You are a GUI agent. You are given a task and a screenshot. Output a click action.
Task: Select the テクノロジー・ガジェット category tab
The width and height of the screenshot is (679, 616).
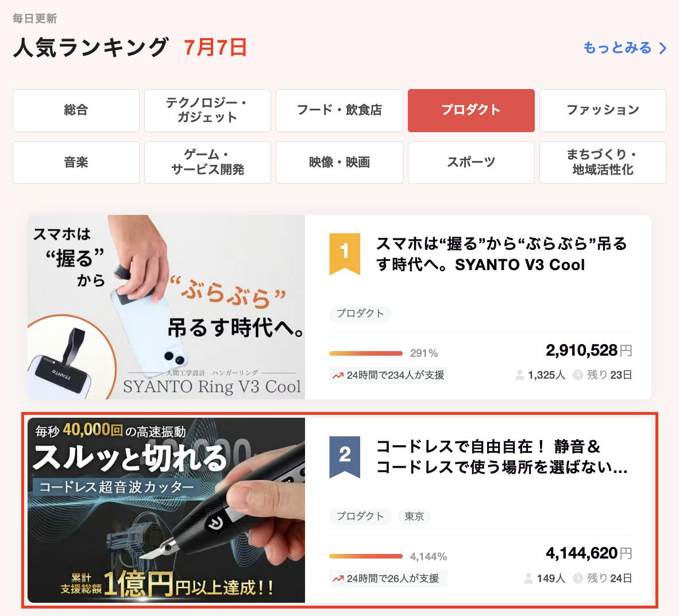coord(207,110)
